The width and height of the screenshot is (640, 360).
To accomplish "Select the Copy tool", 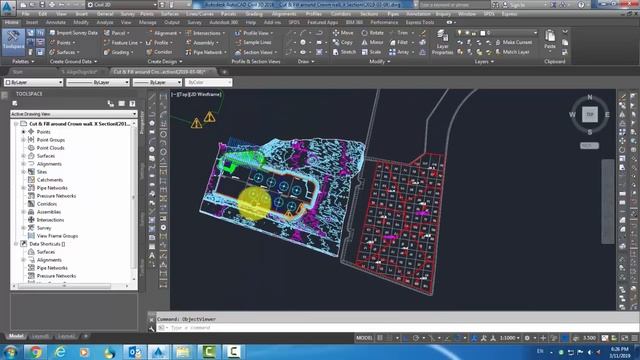I will tap(342, 42).
